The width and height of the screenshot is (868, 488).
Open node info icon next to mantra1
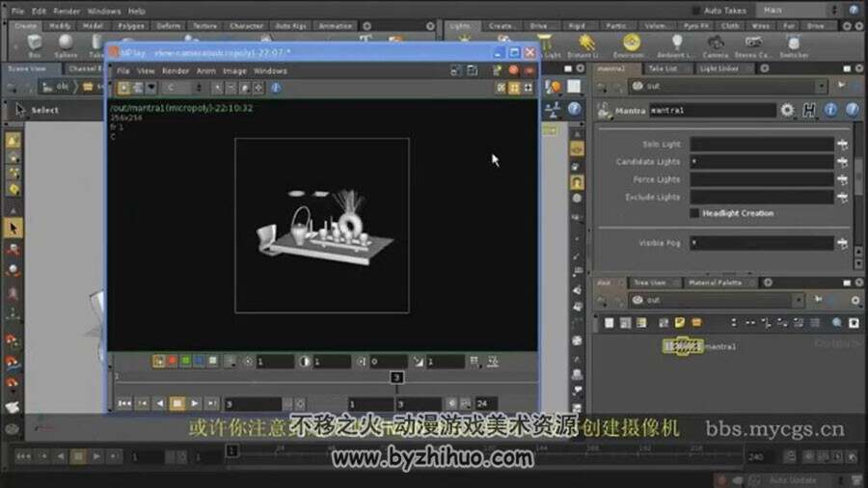(830, 110)
